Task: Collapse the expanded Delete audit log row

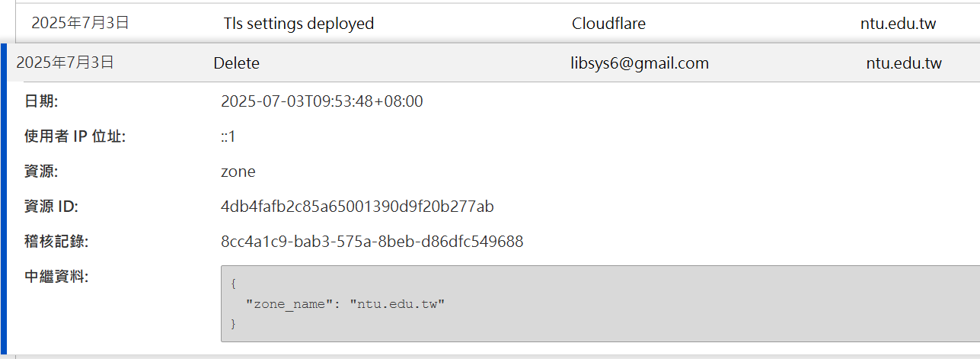Action: coord(236,63)
